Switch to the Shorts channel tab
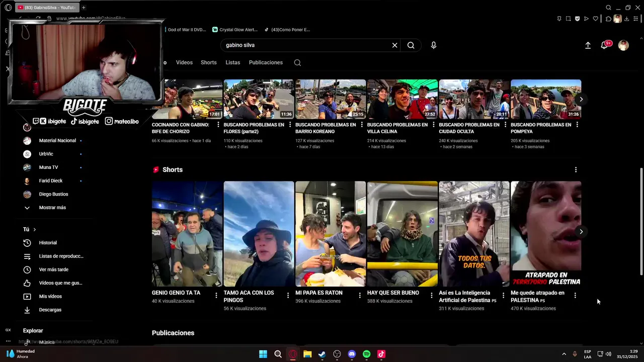The image size is (644, 362). [x=208, y=63]
